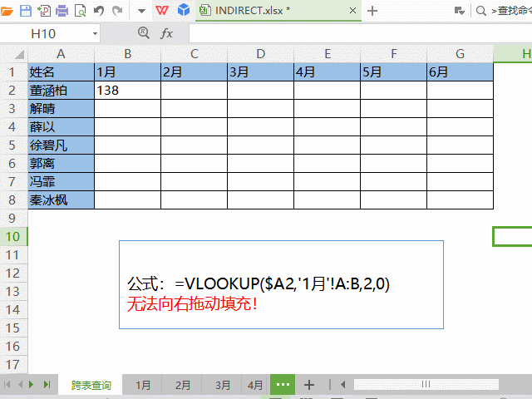This screenshot has width=532, height=399.
Task: Click the Export to PDF icon
Action: click(44, 11)
